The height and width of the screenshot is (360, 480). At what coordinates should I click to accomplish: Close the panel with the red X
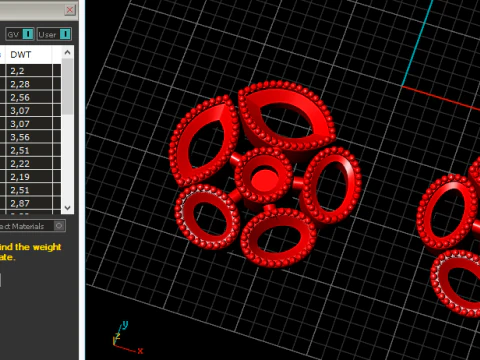coord(70,10)
